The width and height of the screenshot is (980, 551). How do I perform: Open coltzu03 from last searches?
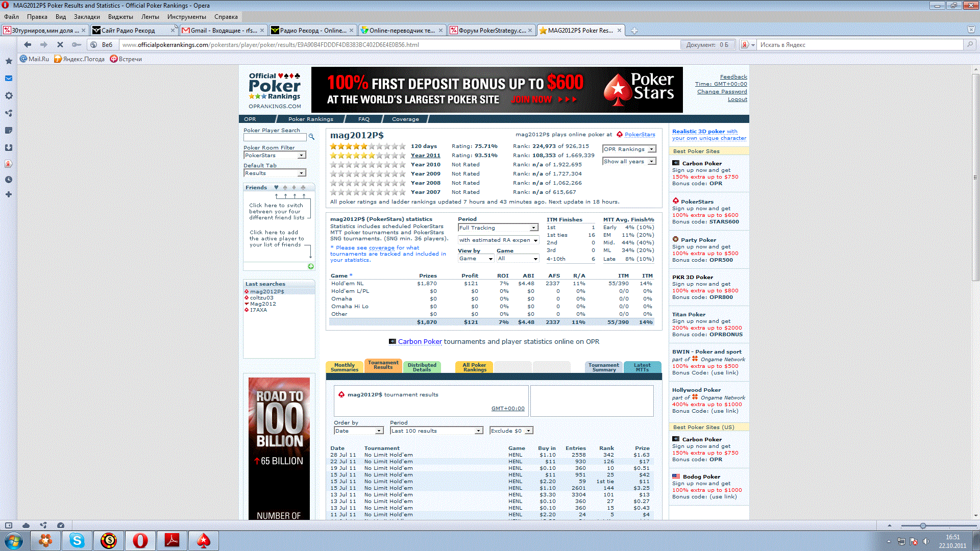262,298
